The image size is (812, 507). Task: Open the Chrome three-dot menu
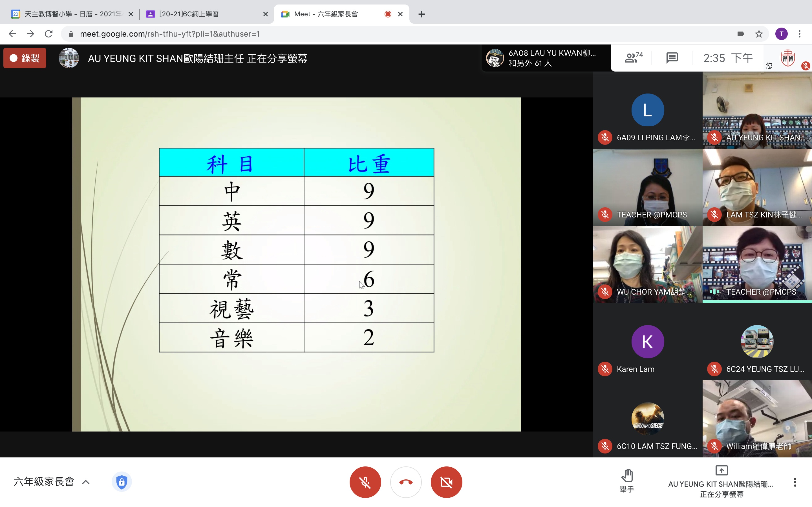[x=800, y=34]
